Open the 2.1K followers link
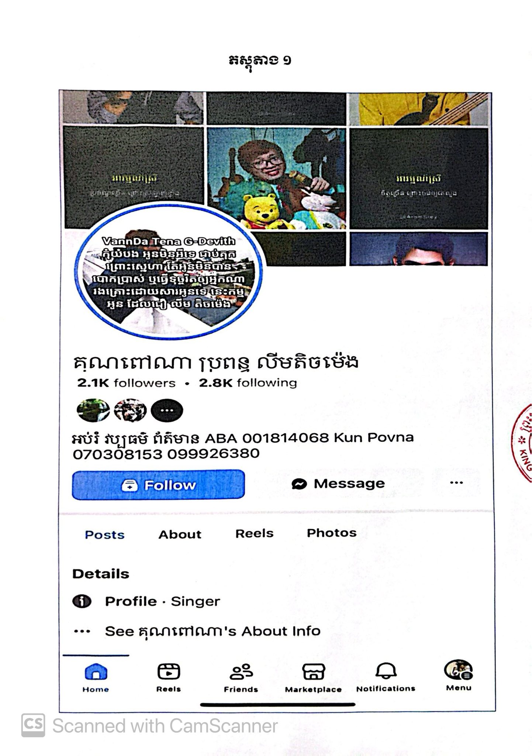The width and height of the screenshot is (532, 756). pyautogui.click(x=127, y=383)
